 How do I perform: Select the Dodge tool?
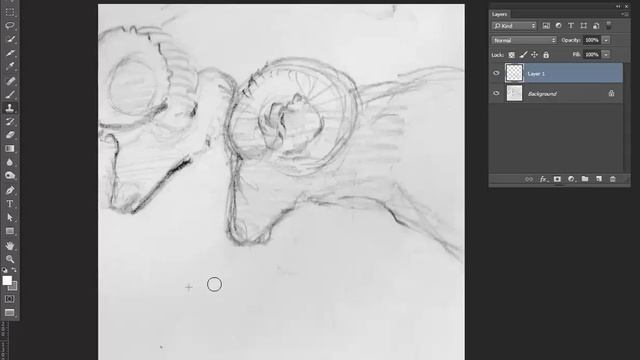coord(10,176)
